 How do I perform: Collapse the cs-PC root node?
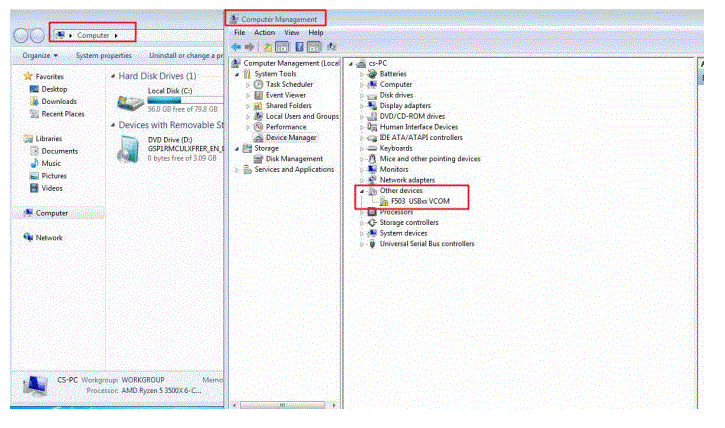(351, 64)
